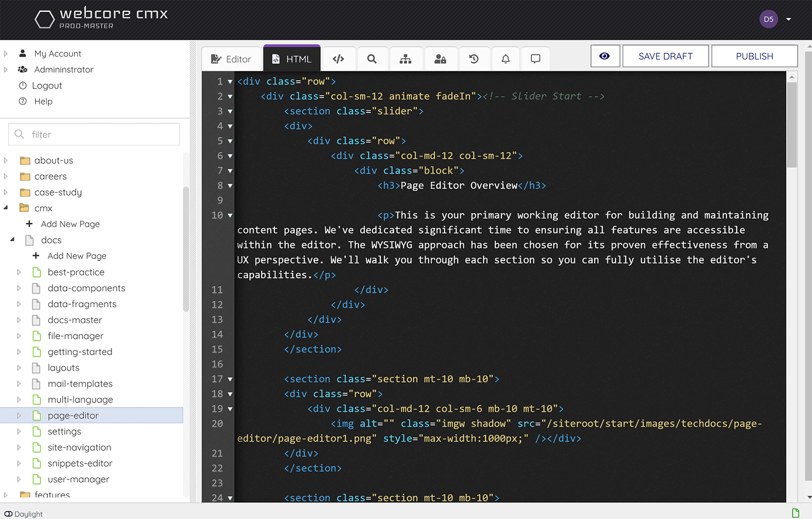812x519 pixels.
Task: Open the version history tab
Action: point(474,59)
